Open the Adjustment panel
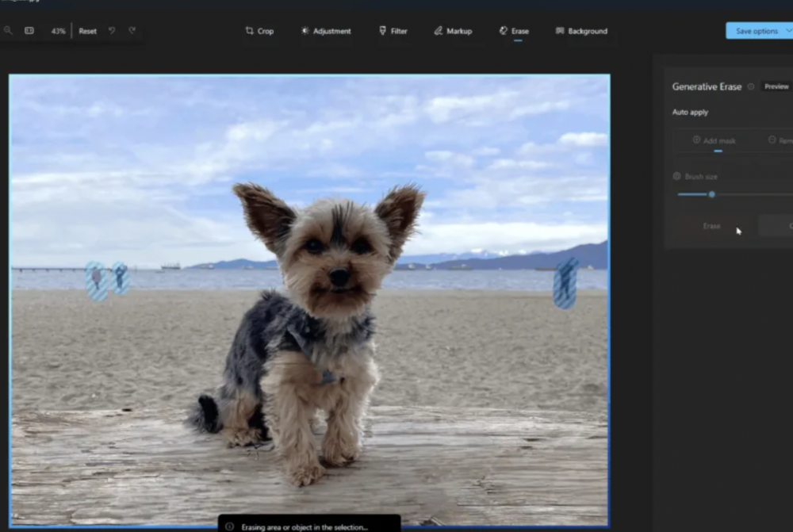The image size is (793, 532). coord(326,31)
